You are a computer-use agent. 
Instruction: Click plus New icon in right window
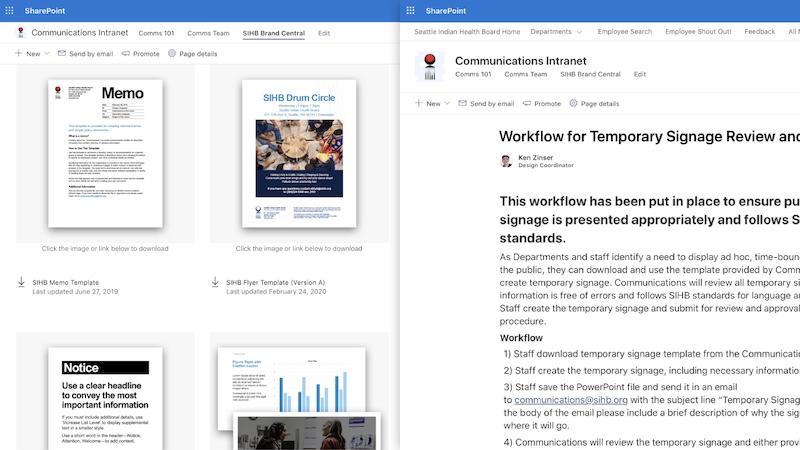click(418, 103)
